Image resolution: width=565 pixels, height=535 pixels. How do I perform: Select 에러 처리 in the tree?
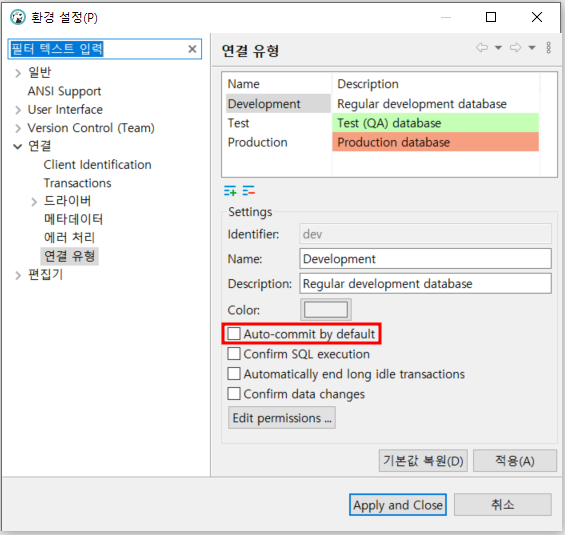click(69, 238)
